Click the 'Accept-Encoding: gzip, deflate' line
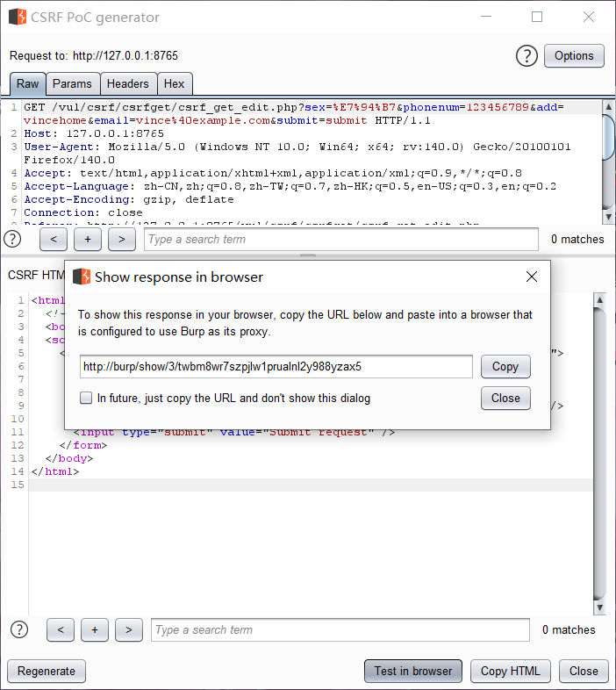 coord(128,200)
